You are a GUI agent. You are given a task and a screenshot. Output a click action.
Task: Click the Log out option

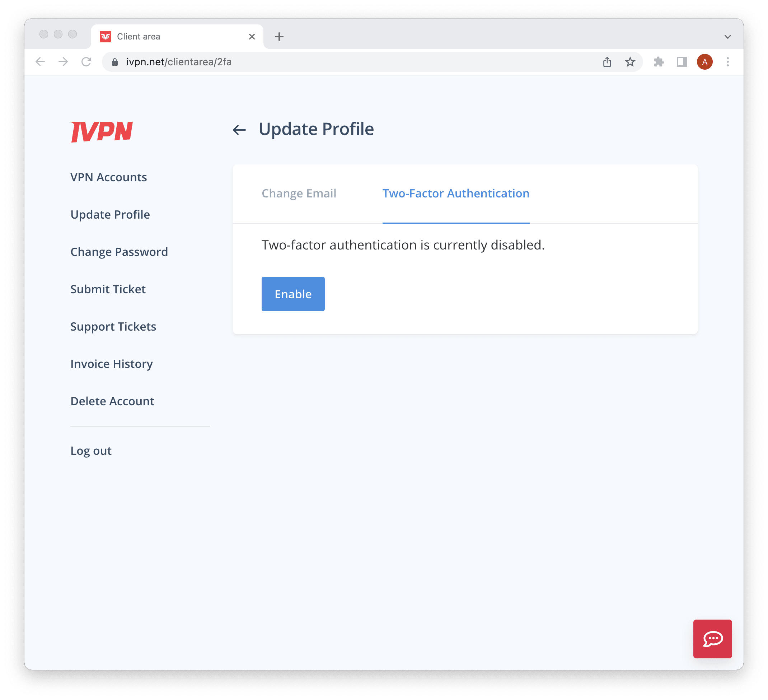tap(91, 451)
